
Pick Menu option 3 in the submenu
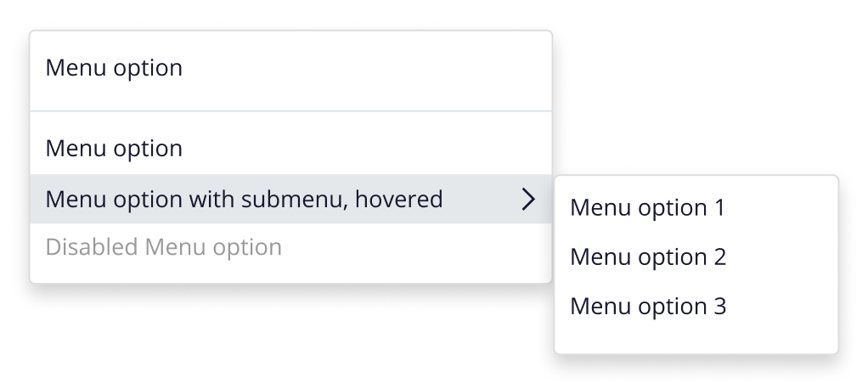[x=647, y=306]
